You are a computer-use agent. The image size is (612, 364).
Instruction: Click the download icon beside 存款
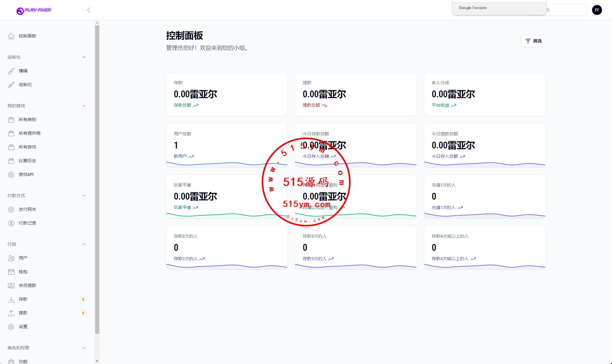click(x=11, y=299)
